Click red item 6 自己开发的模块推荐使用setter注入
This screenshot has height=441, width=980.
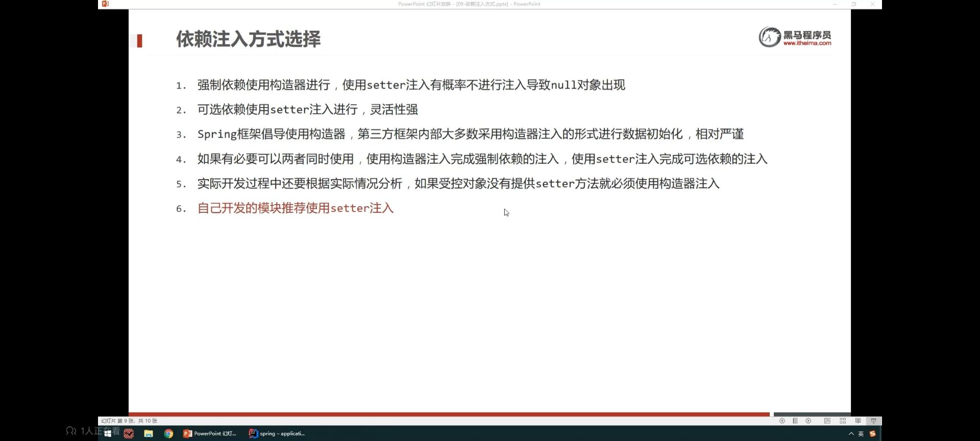pyautogui.click(x=296, y=208)
